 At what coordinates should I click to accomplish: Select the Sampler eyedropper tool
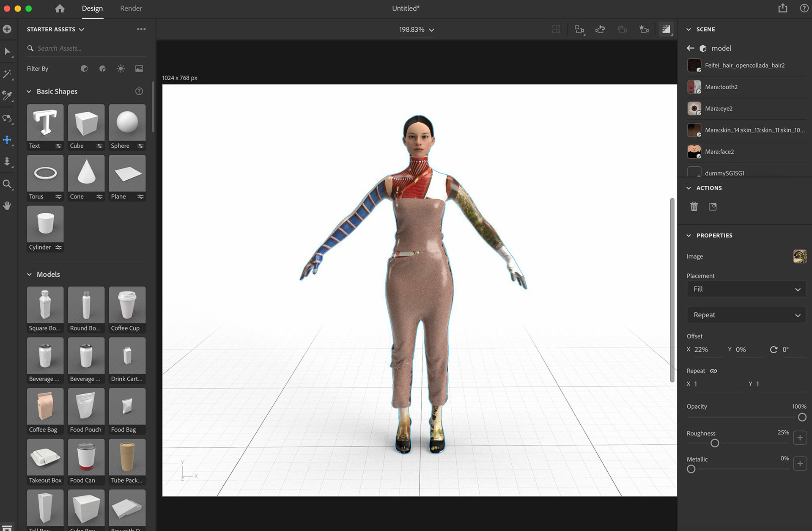[7, 96]
